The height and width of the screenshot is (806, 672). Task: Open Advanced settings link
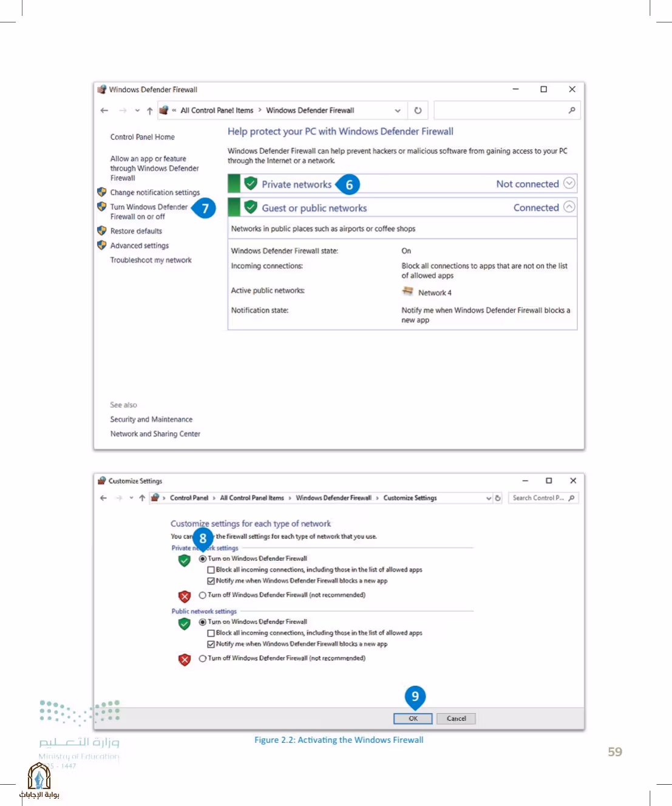click(140, 246)
